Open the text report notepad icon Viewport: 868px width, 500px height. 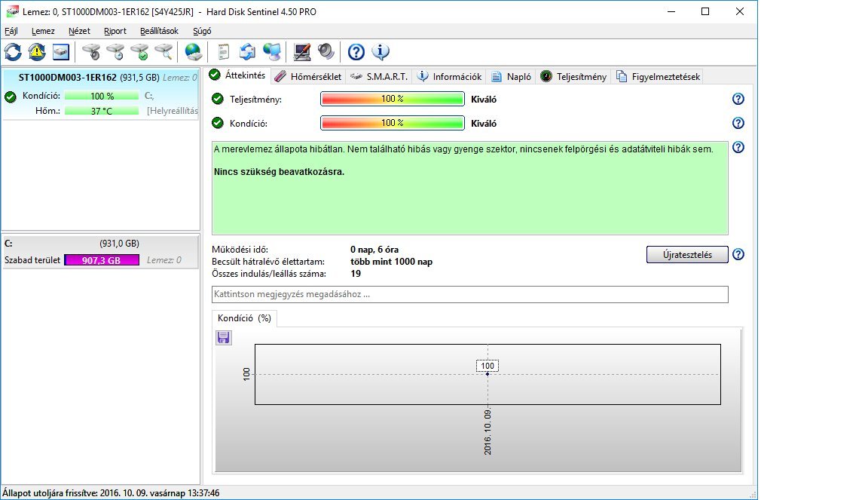223,52
